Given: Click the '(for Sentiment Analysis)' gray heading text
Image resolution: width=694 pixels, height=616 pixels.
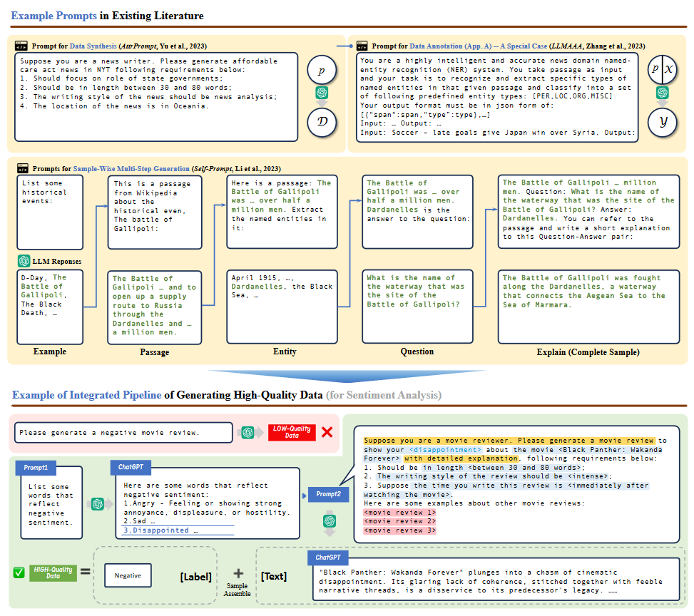Looking at the screenshot, I should [384, 395].
